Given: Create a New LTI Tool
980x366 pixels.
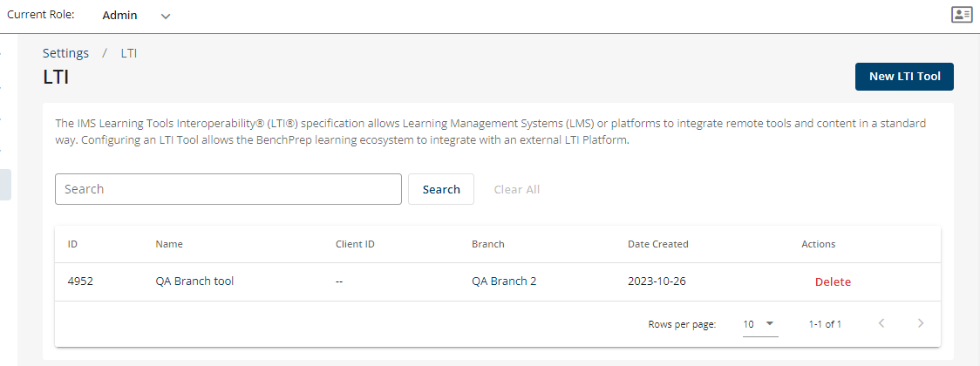Looking at the screenshot, I should [904, 76].
